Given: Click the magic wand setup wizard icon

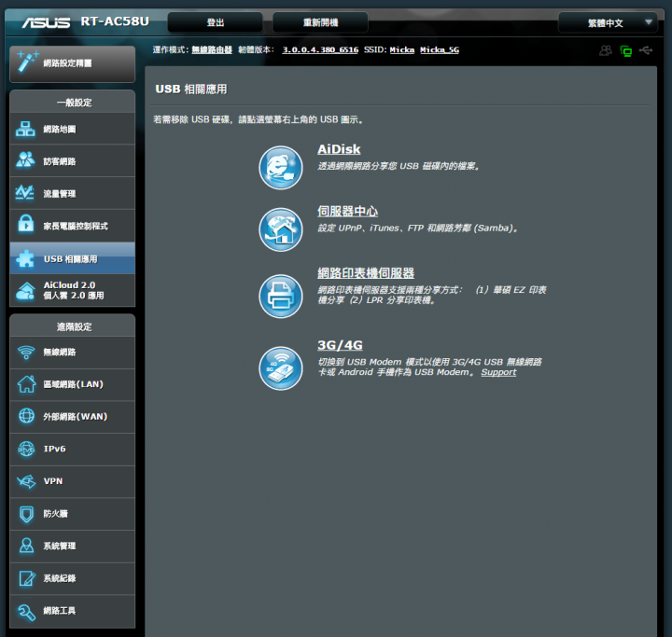Looking at the screenshot, I should [27, 62].
